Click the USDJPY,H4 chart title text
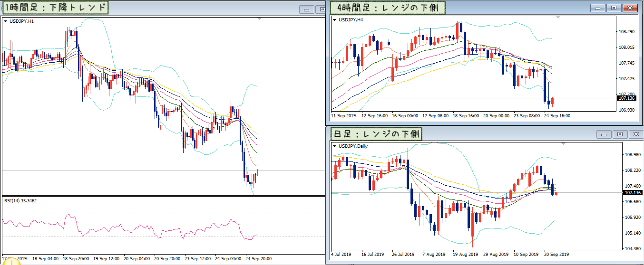 pyautogui.click(x=351, y=20)
